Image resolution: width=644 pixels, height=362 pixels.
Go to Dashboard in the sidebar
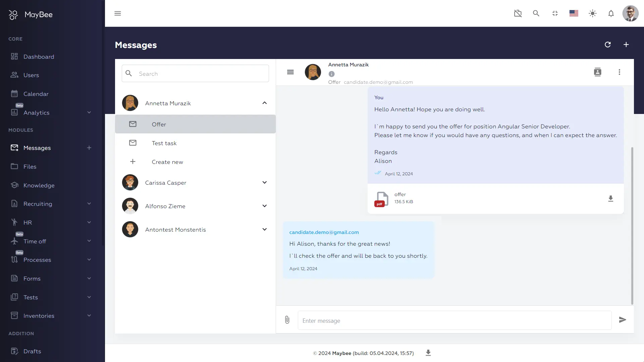click(x=39, y=57)
